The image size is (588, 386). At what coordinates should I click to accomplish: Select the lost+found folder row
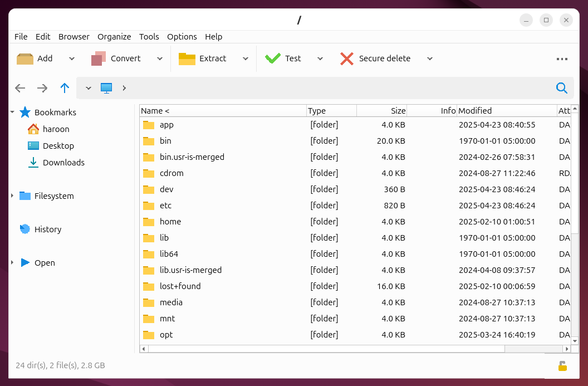[180, 286]
